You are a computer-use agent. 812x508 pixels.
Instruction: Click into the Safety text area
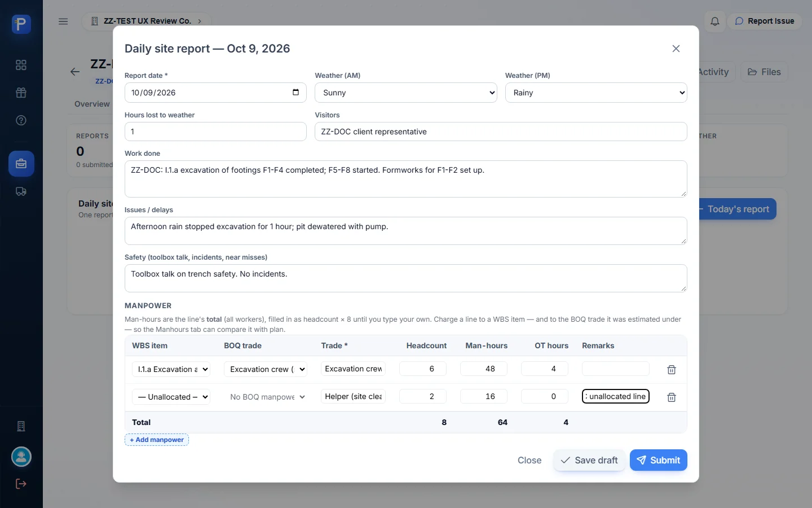coord(406,278)
